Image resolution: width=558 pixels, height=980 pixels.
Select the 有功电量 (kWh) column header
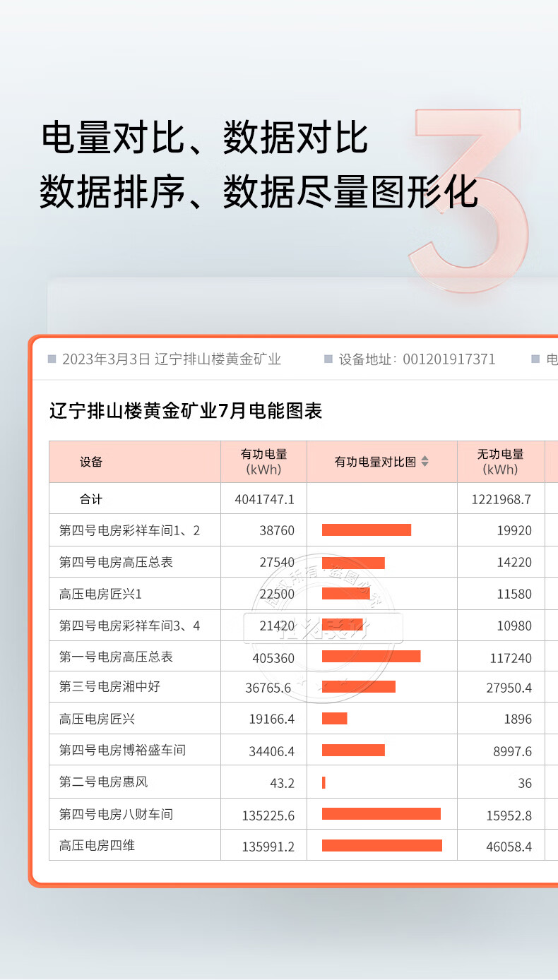pyautogui.click(x=263, y=462)
